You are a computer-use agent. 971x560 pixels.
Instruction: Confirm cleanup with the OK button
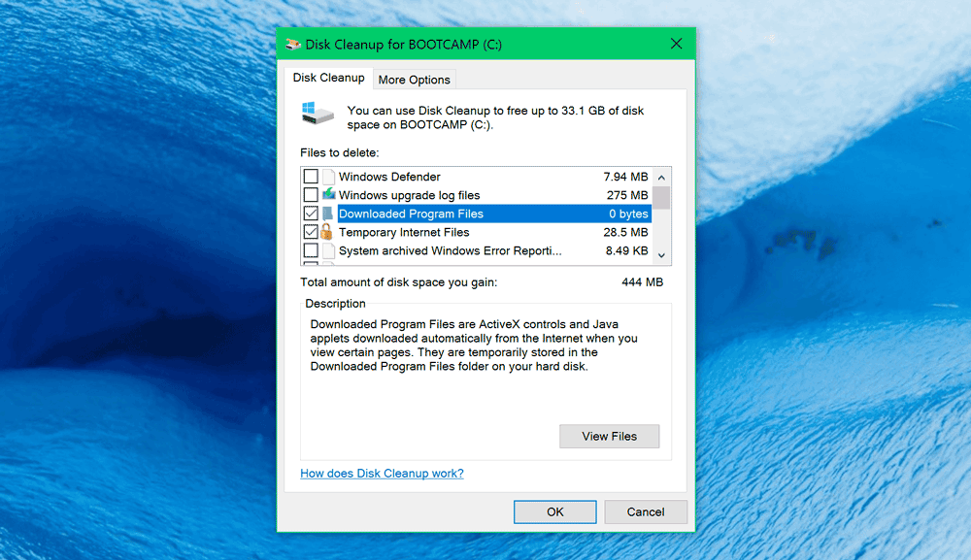point(554,511)
